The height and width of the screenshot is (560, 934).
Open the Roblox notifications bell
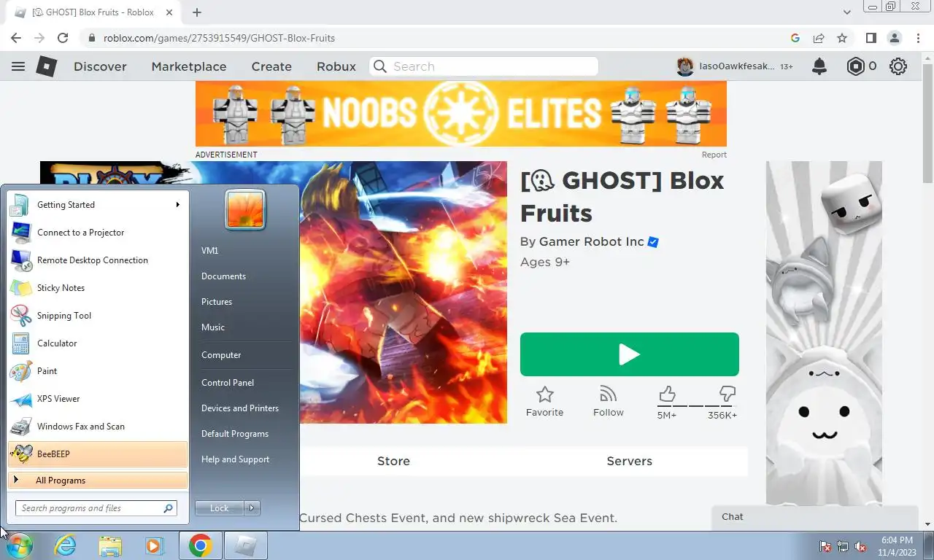[x=819, y=66]
